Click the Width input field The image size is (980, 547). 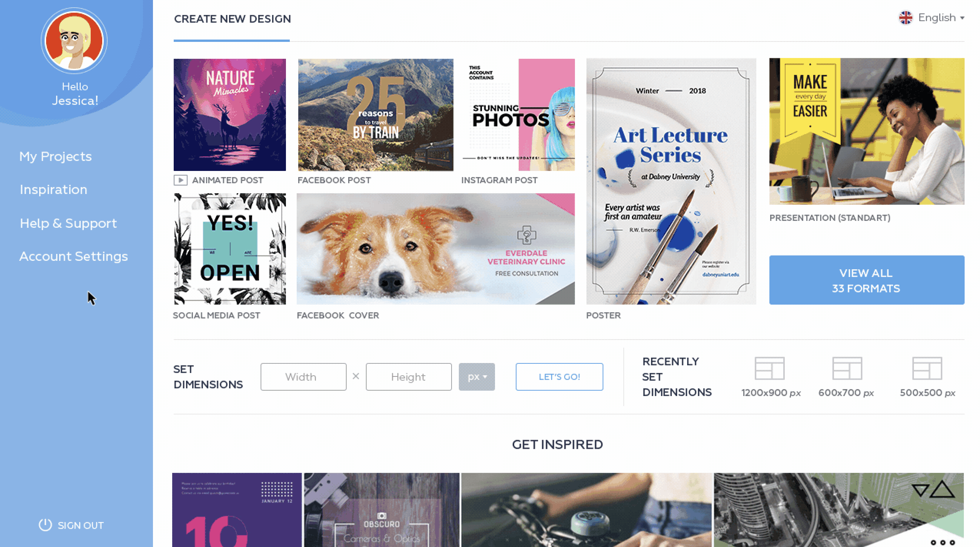(303, 377)
